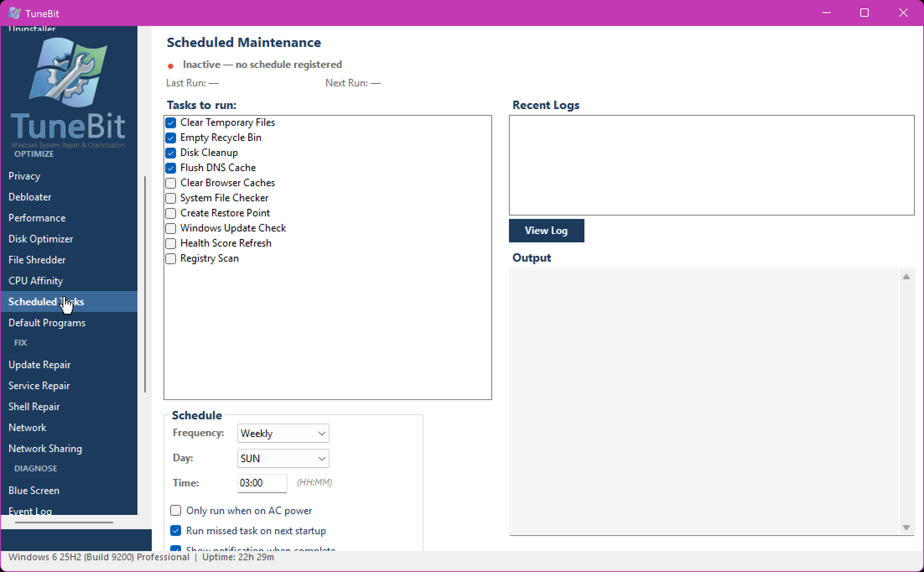Click the TuneBit wrench logo in sidebar
924x572 pixels.
coord(68,72)
